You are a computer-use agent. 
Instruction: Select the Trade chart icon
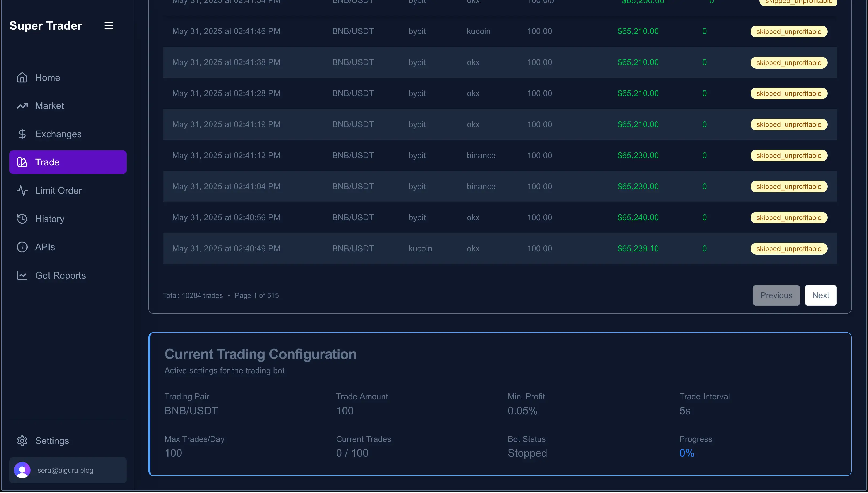22,162
